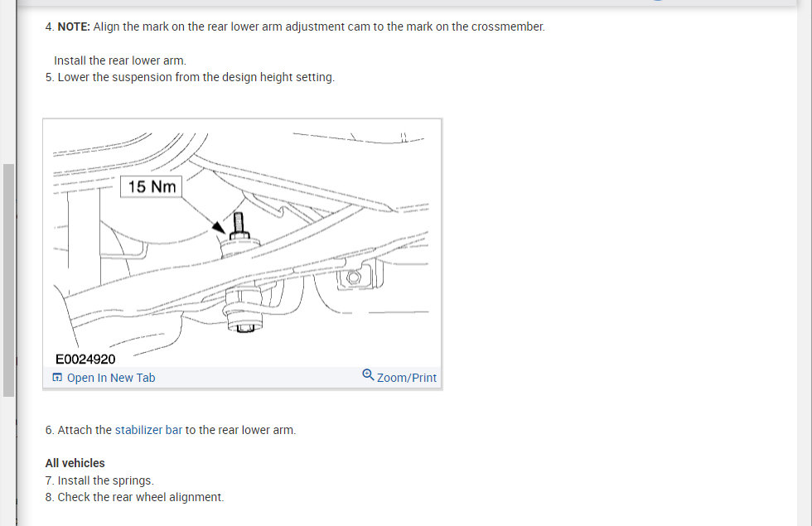Screen dimensions: 812x526
Task: Click the E0024920 diagram code label
Action: pyautogui.click(x=85, y=360)
